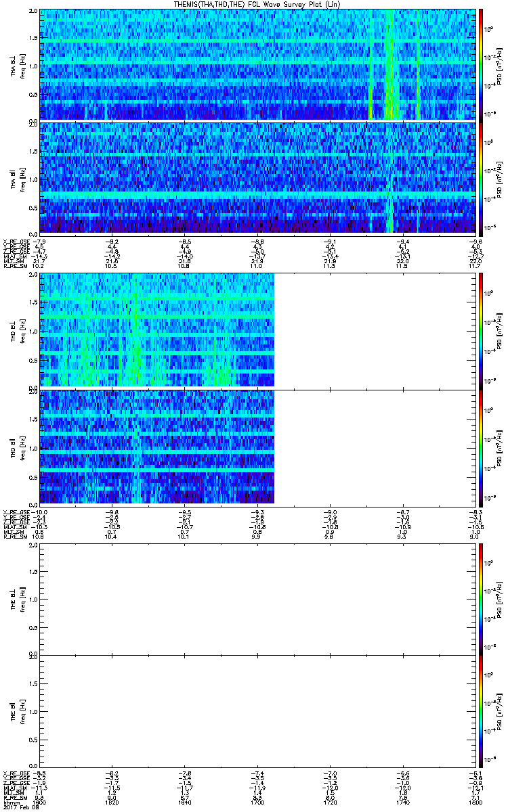Screen dimensions: 508x812
Task: Click the 1740 time tick label
Action: point(402,803)
